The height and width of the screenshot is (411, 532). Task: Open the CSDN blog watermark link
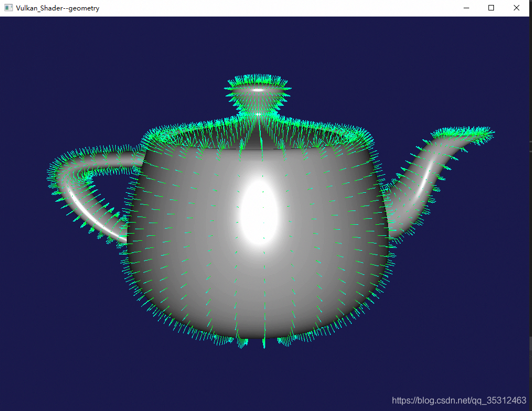point(456,401)
